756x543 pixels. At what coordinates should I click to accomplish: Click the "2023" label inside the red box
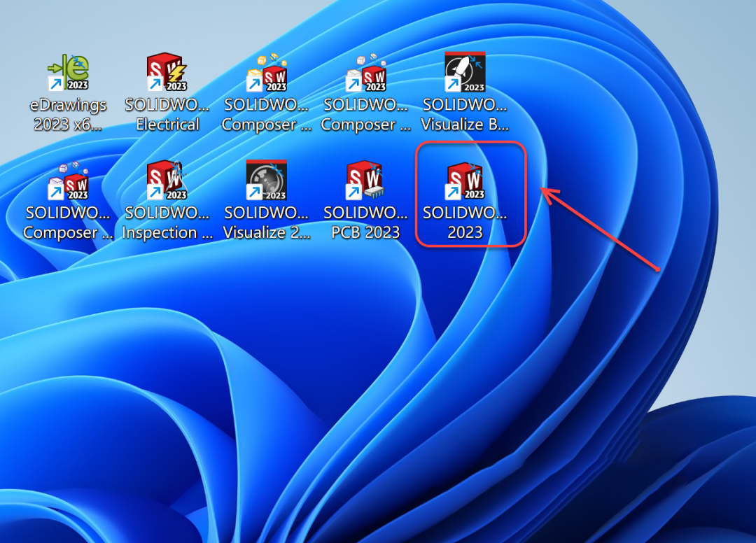(465, 232)
